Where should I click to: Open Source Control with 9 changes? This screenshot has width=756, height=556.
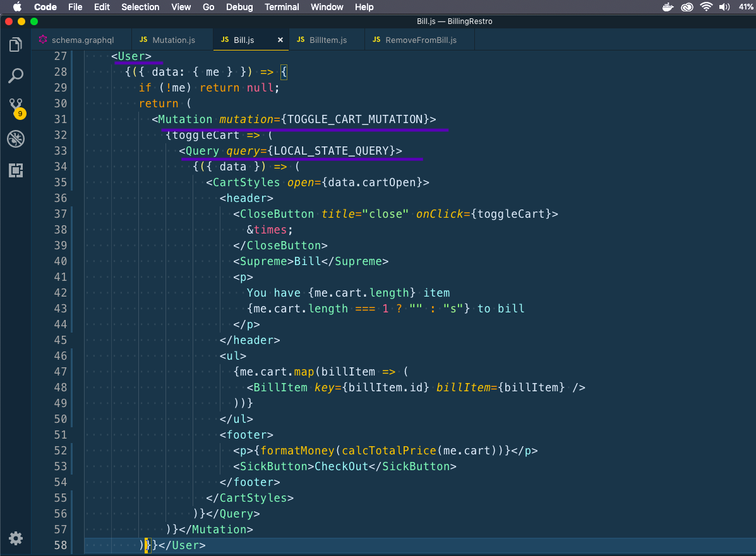click(16, 109)
